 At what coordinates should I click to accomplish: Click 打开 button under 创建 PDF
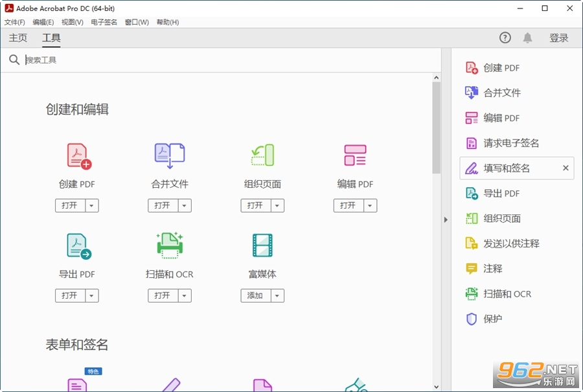pyautogui.click(x=70, y=205)
